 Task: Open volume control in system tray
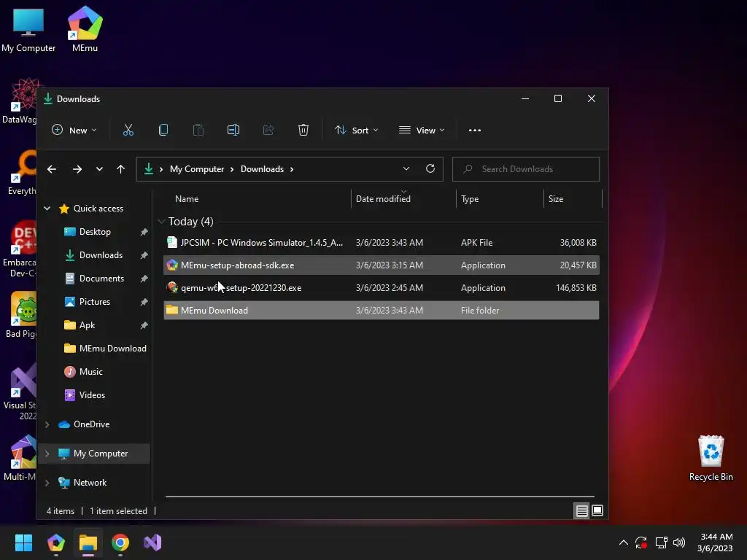click(x=679, y=542)
